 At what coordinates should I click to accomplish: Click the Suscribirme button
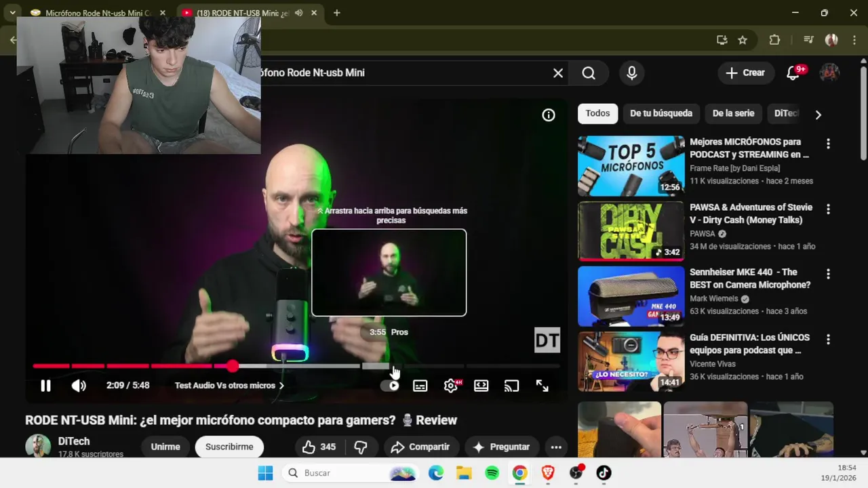tap(229, 447)
